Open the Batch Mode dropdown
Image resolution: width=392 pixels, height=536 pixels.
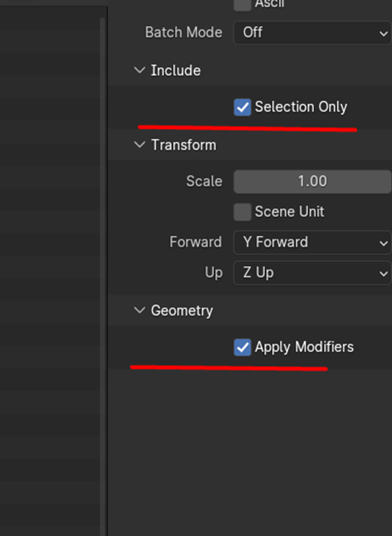[312, 33]
